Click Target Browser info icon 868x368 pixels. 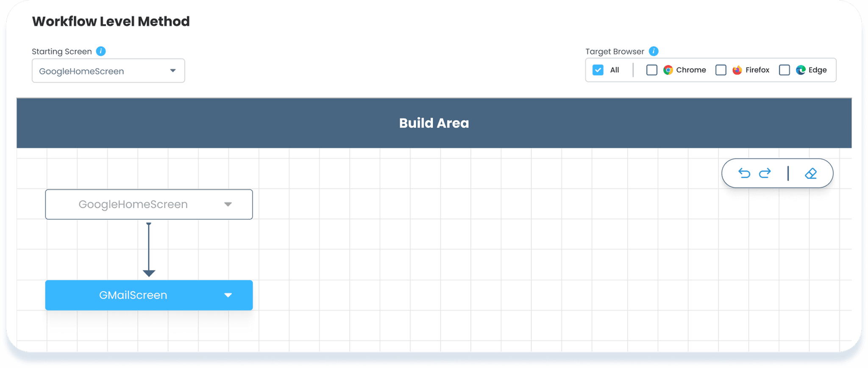[654, 51]
